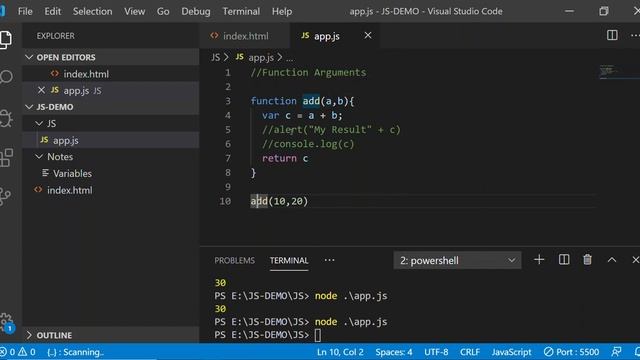
Task: Click the split editor icon
Action: click(x=612, y=36)
